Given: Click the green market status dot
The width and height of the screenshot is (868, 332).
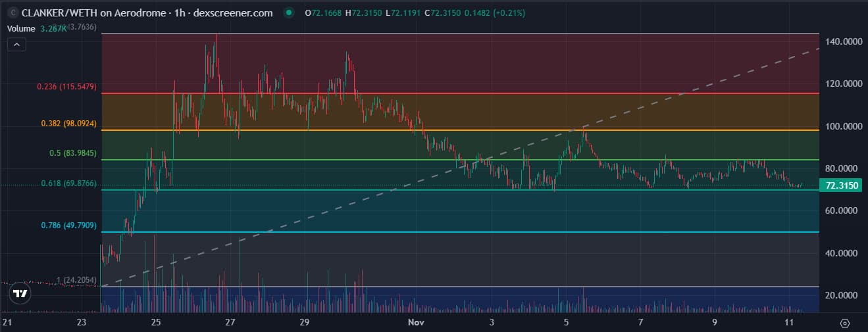Looking at the screenshot, I should coord(289,13).
